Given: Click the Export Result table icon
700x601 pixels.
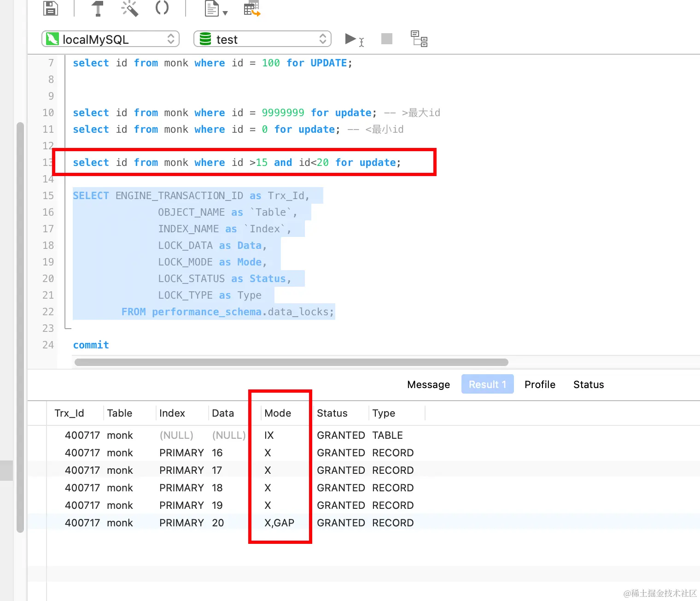Looking at the screenshot, I should (252, 8).
